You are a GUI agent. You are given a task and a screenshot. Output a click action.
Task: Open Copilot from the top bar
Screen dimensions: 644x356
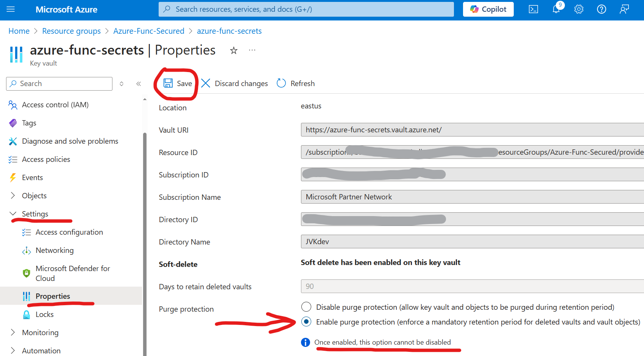(488, 9)
